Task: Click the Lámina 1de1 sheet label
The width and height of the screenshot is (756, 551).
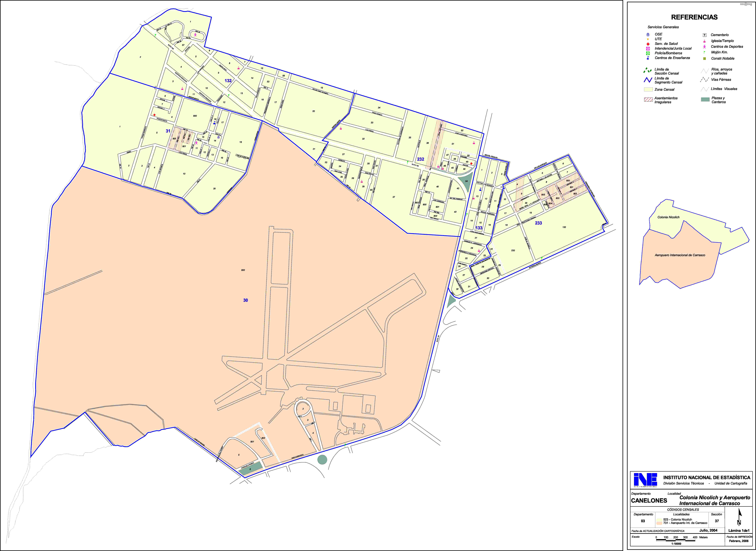Action: (x=739, y=531)
